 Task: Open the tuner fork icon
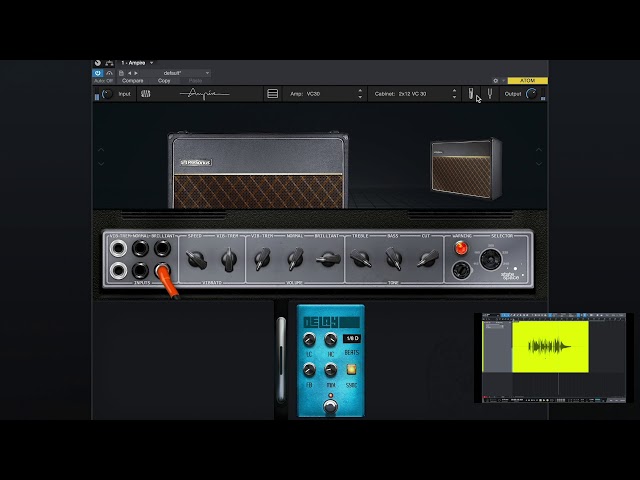(490, 94)
